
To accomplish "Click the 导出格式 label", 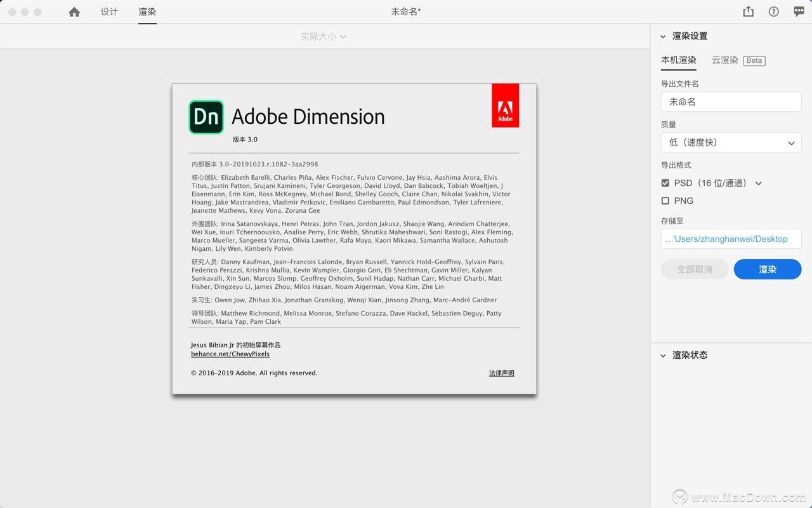I will pos(676,165).
